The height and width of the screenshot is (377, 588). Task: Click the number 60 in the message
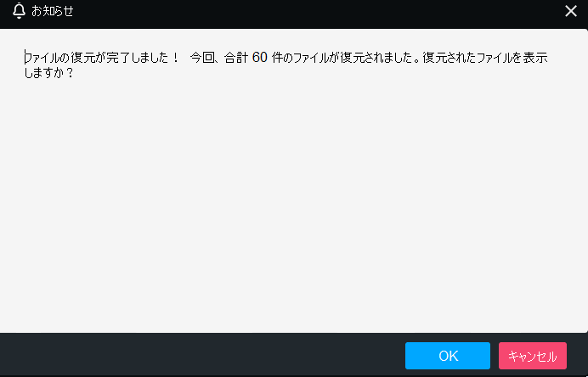tap(259, 58)
